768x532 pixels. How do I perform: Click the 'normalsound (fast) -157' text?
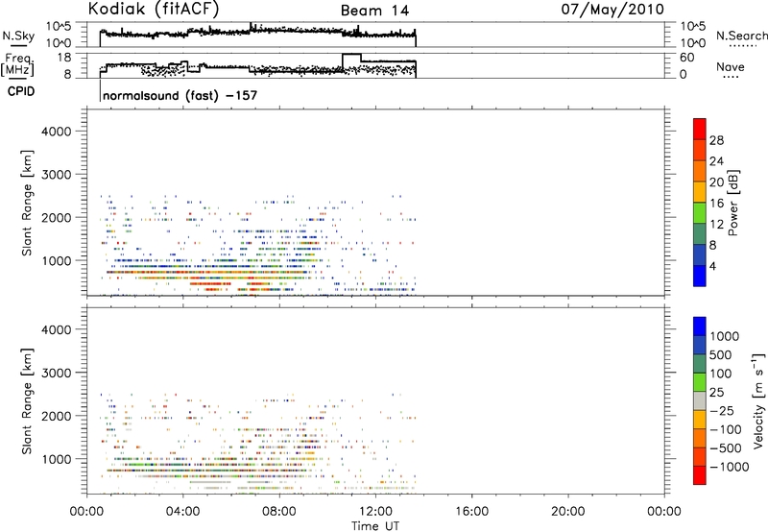[x=180, y=95]
